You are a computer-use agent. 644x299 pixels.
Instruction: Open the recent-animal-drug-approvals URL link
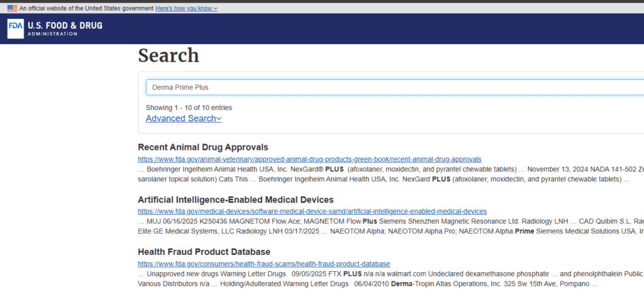tap(309, 159)
